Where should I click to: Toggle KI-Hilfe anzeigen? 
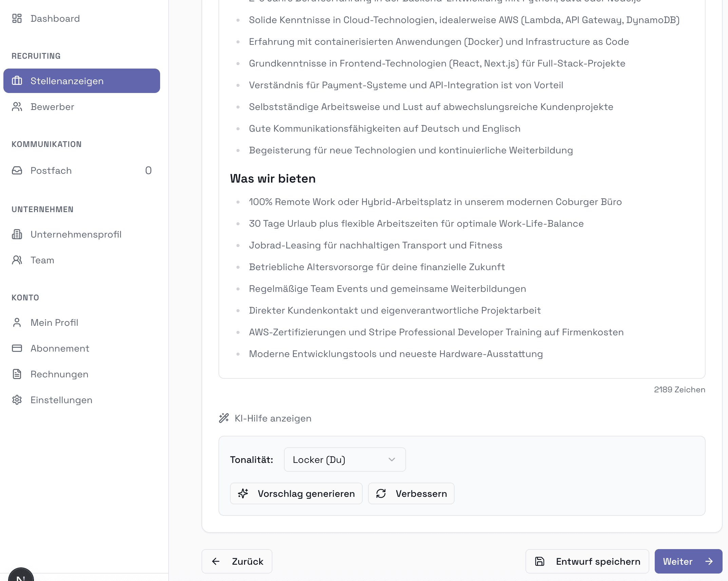click(272, 418)
